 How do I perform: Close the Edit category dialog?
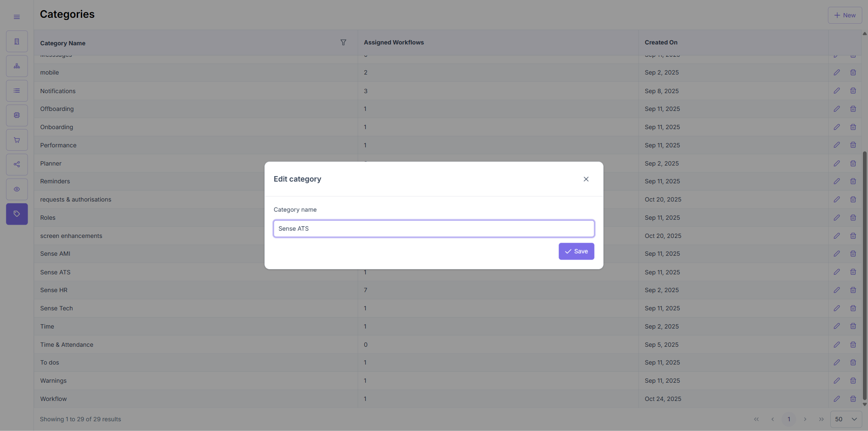[x=586, y=179]
